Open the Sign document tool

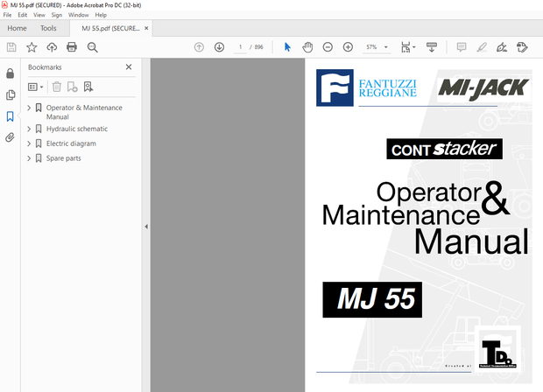click(x=502, y=47)
